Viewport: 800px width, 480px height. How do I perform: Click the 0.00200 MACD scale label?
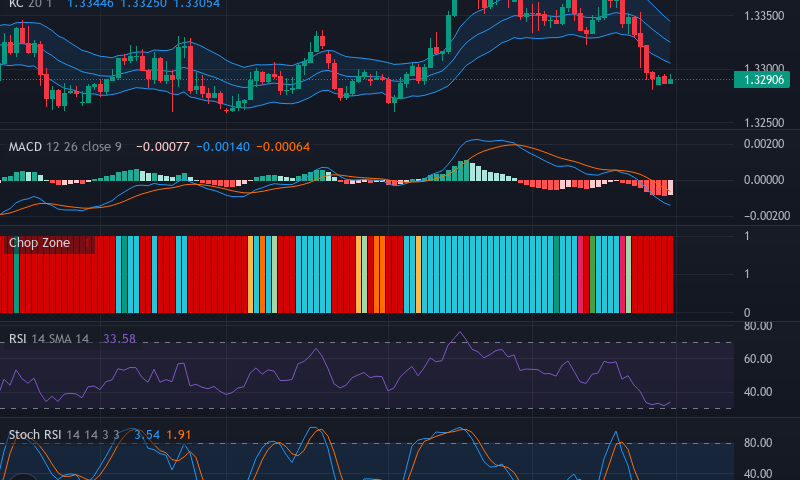(764, 144)
